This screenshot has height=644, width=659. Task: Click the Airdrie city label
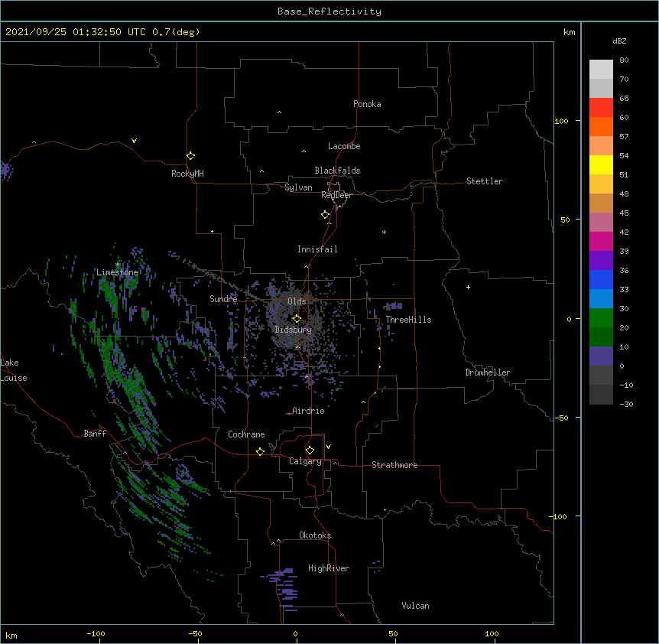pyautogui.click(x=309, y=411)
